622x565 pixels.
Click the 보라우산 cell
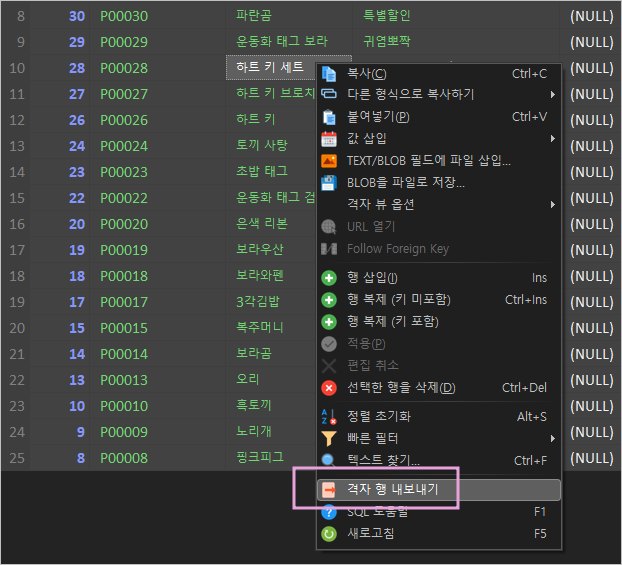click(x=271, y=250)
